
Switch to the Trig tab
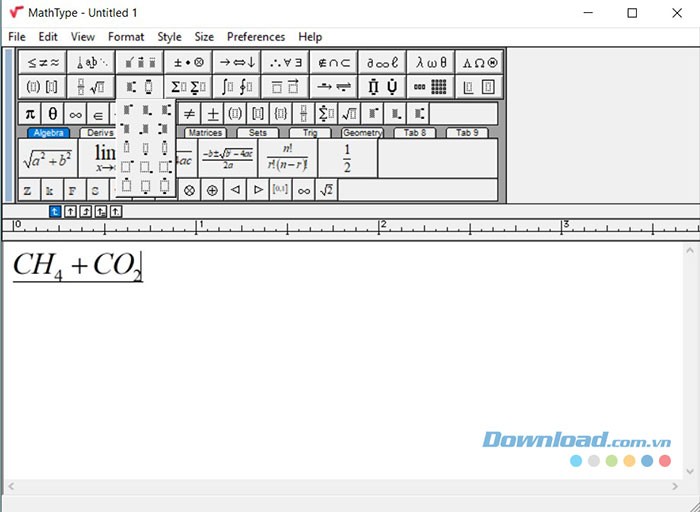click(x=309, y=133)
